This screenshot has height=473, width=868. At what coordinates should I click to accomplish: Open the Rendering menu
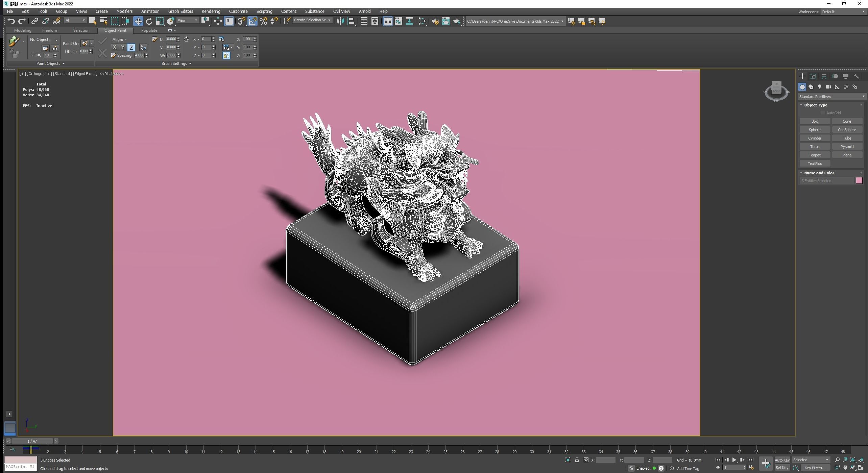click(x=211, y=11)
